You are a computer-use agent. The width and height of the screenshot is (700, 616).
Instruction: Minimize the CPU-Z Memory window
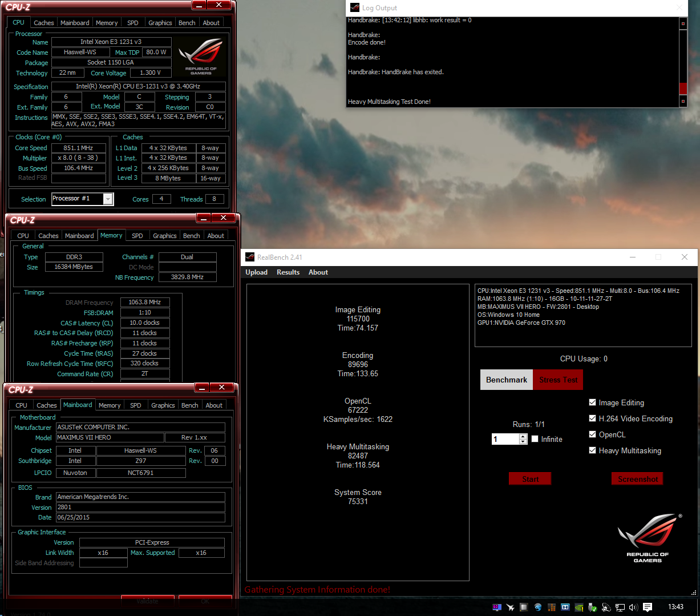204,218
